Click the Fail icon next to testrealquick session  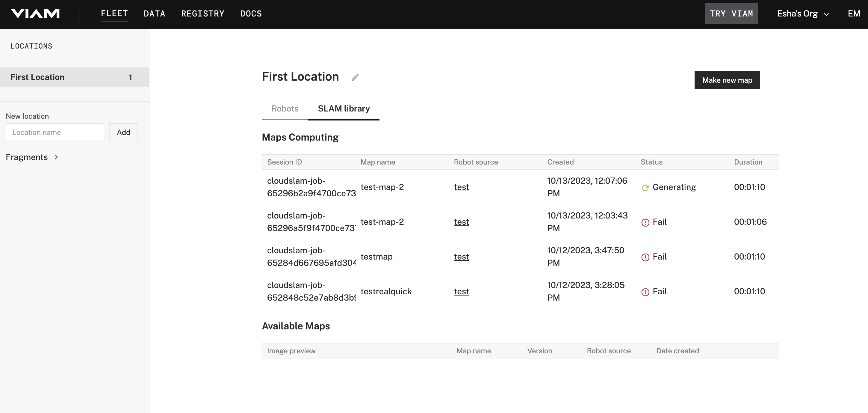(645, 291)
